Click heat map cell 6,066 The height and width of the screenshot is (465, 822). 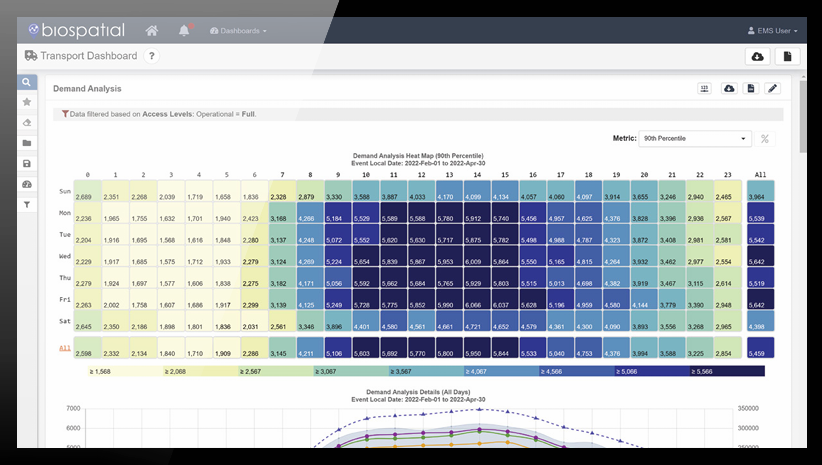(x=477, y=299)
